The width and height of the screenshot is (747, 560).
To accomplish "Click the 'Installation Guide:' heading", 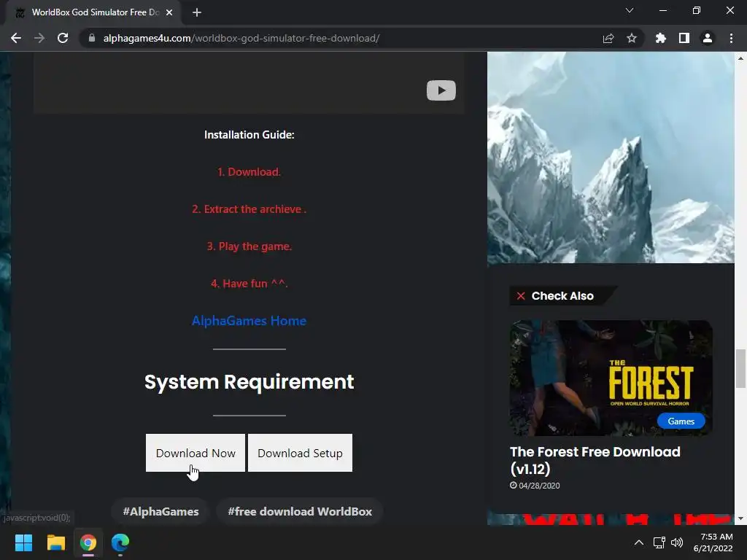I will 249,135.
